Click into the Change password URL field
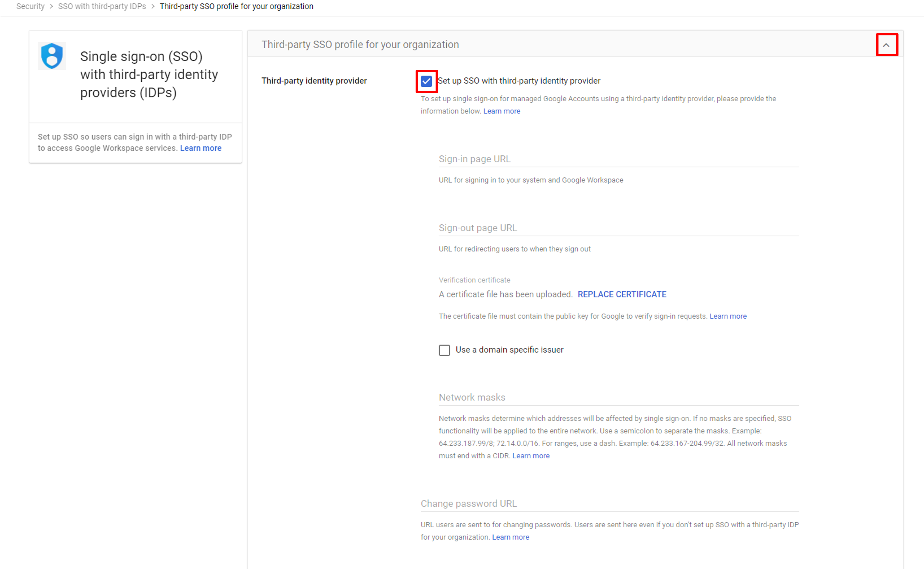924x569 pixels. (610, 503)
